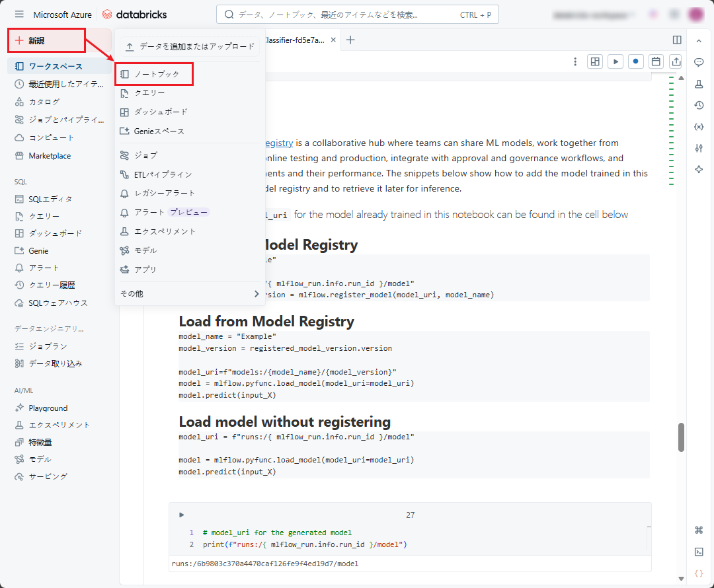Toggle the blue compute status dot button
Screen dimensions: 714x588
[636, 61]
